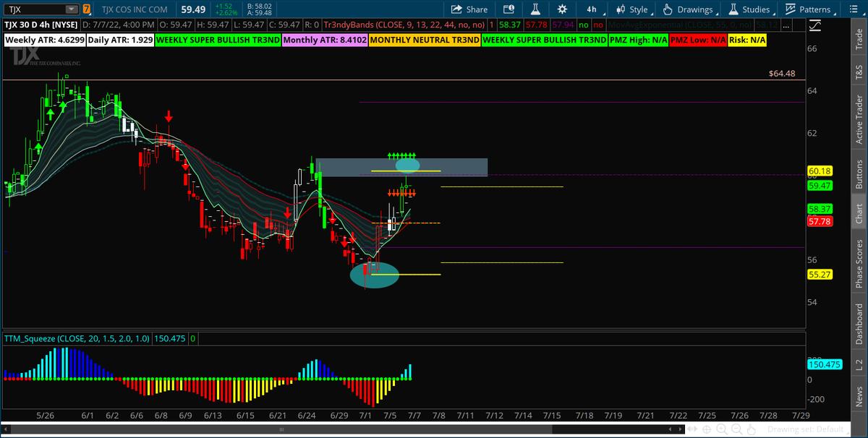Switch to the Trade sidebar tab

pyautogui.click(x=859, y=40)
